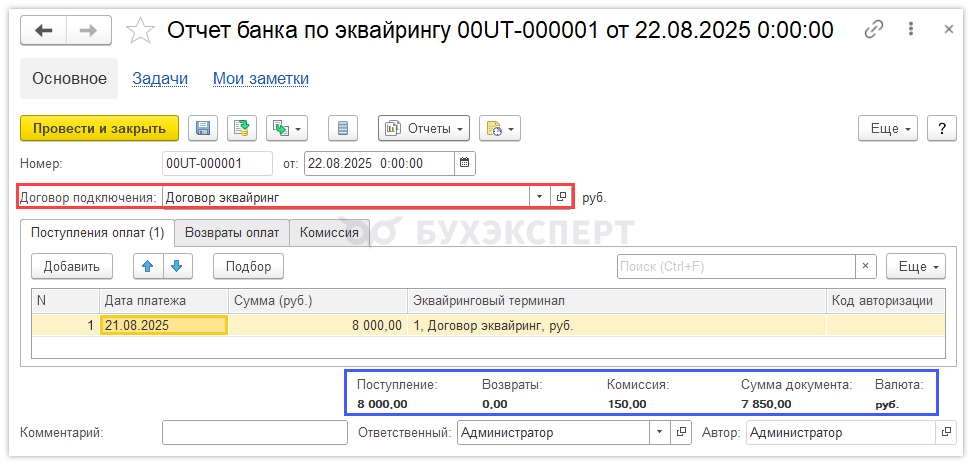The height and width of the screenshot is (465, 972).
Task: Click the Код авторизации column header
Action: tap(886, 301)
